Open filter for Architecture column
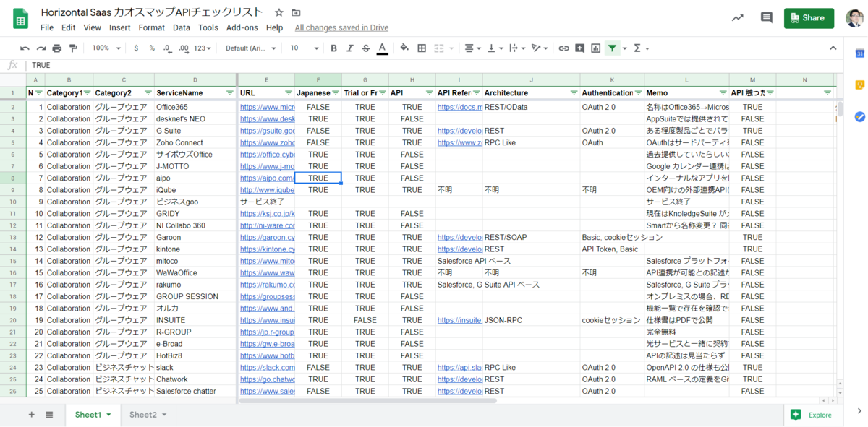The width and height of the screenshot is (868, 427). coord(574,93)
